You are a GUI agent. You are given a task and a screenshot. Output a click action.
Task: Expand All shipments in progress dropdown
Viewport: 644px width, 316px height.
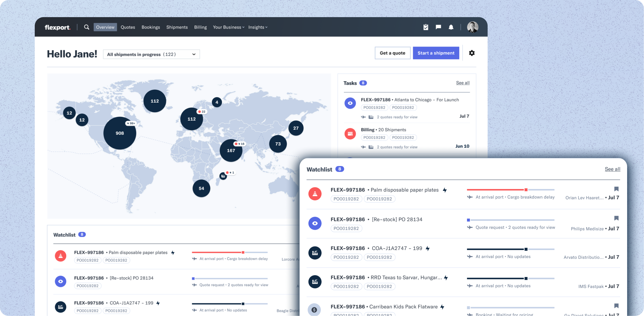(x=151, y=54)
